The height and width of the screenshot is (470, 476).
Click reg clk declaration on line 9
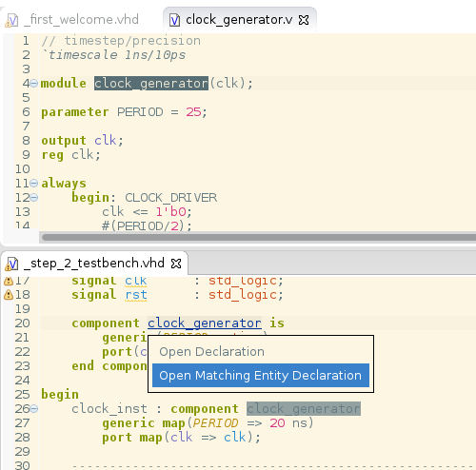(70, 155)
